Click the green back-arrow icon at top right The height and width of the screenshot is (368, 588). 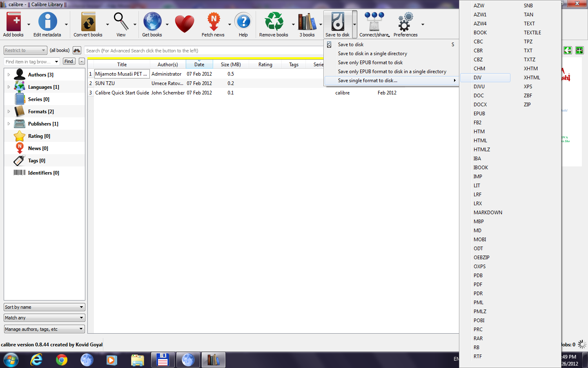[568, 50]
